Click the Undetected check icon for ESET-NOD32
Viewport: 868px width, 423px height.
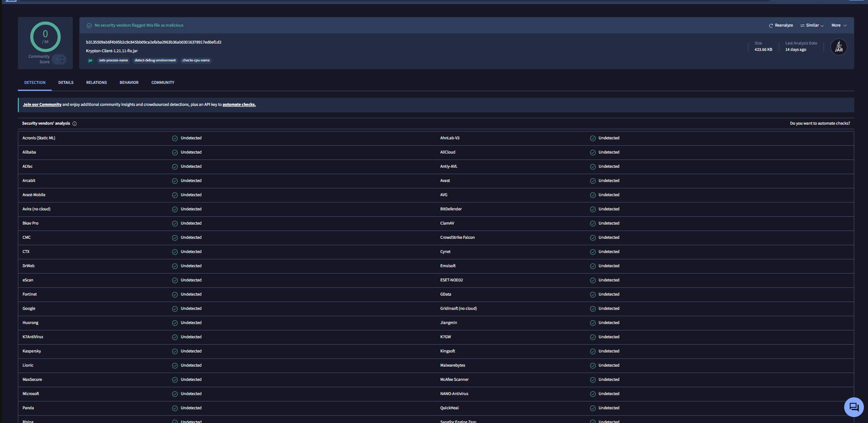(x=593, y=280)
